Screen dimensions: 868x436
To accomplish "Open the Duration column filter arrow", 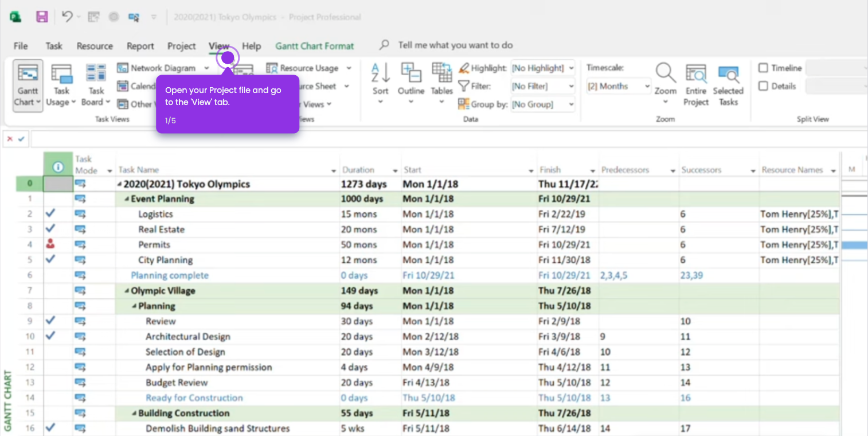I will click(395, 171).
